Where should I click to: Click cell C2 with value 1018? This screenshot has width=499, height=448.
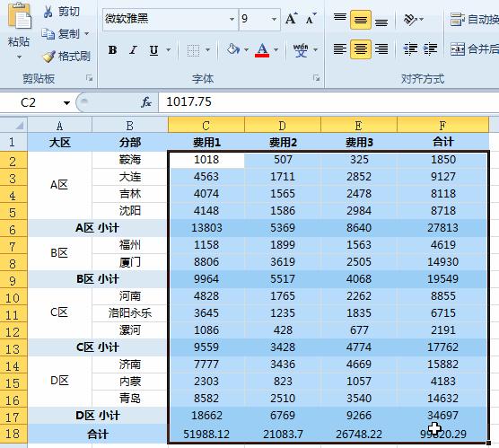coord(206,160)
